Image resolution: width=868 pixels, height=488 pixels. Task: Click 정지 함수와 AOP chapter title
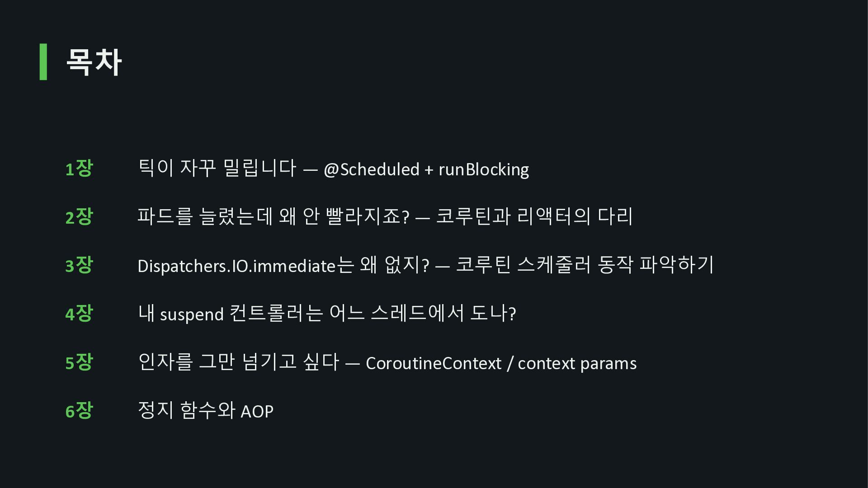pos(206,410)
